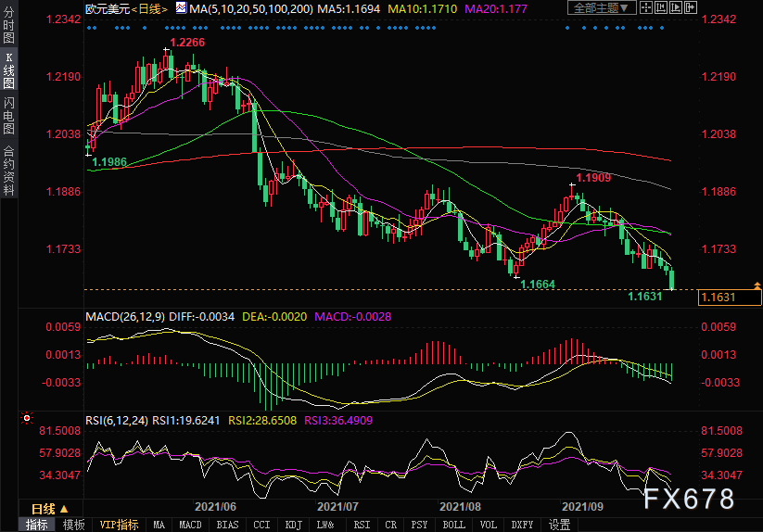Click the current price box 1.1631 on the axis

tap(730, 298)
